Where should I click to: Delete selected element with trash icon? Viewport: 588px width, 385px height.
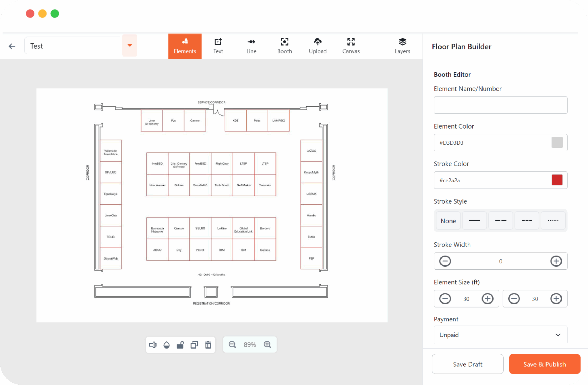(x=208, y=345)
